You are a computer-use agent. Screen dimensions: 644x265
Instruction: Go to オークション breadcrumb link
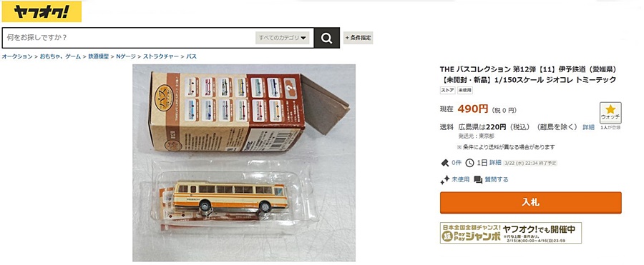(17, 56)
